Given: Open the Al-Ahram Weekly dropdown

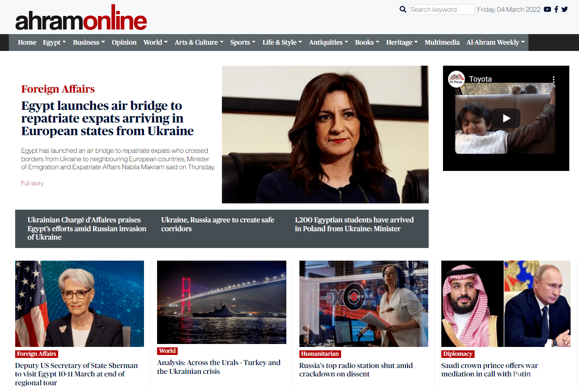Looking at the screenshot, I should 496,42.
